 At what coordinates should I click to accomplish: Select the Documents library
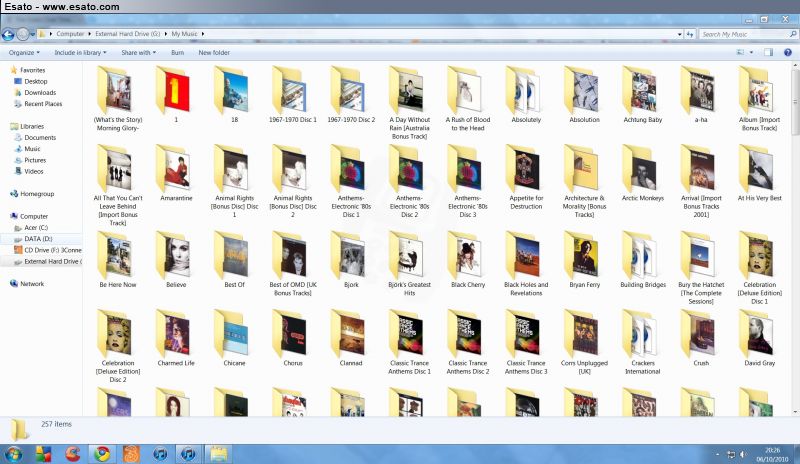tap(40, 137)
